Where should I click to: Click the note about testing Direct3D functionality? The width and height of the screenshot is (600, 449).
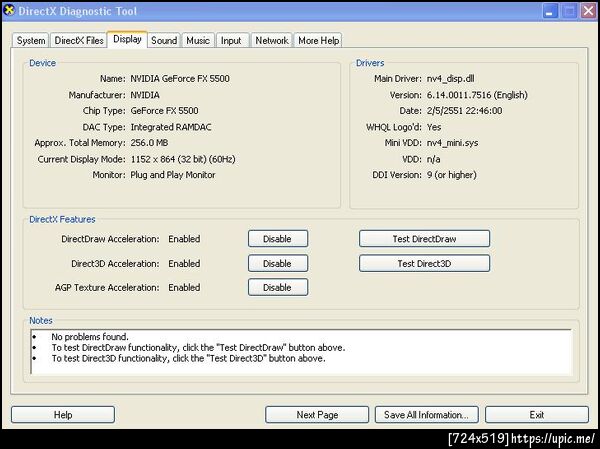pos(188,358)
